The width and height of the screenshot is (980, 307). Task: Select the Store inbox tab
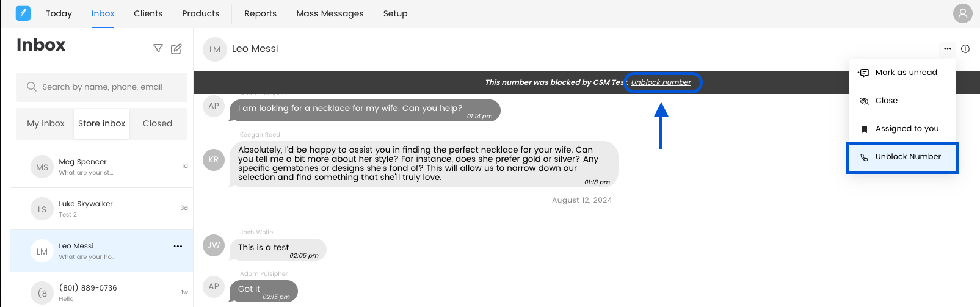click(101, 124)
